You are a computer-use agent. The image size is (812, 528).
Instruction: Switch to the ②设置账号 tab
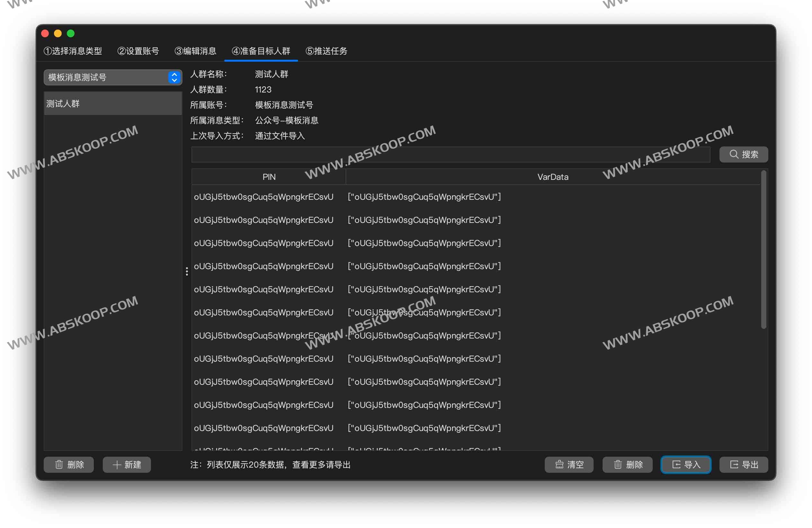[x=138, y=51]
